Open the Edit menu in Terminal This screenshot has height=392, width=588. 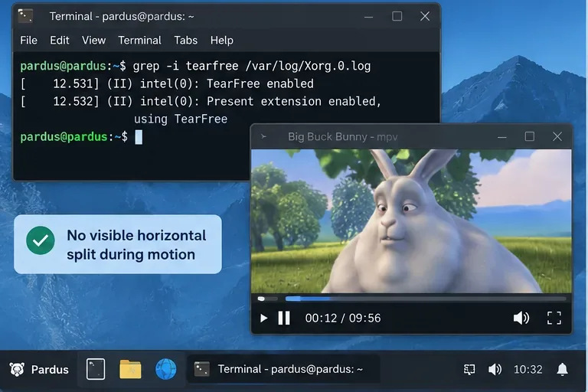tap(60, 40)
